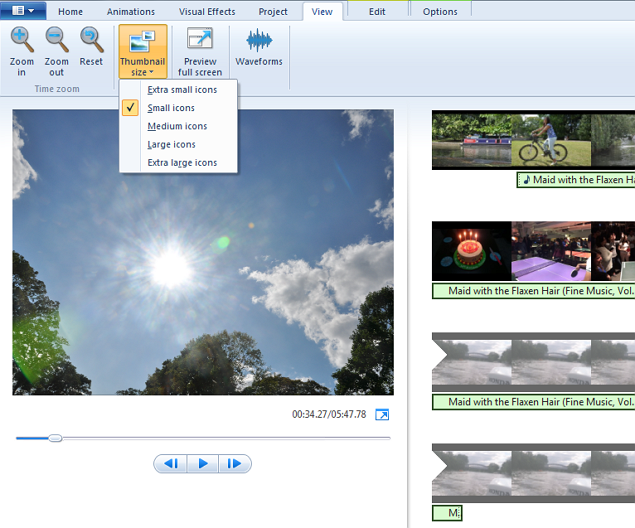This screenshot has height=528, width=635.
Task: Select first river clip in the bottom row
Action: [472, 473]
